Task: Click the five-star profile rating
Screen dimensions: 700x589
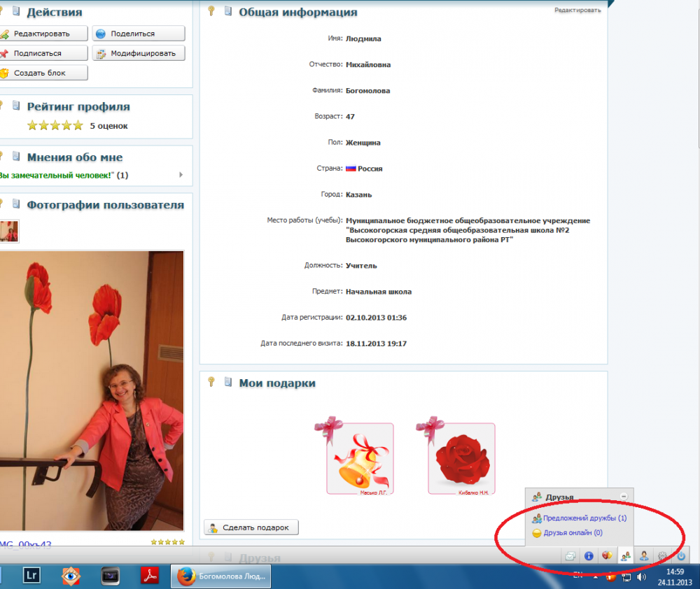Action: 55,125
